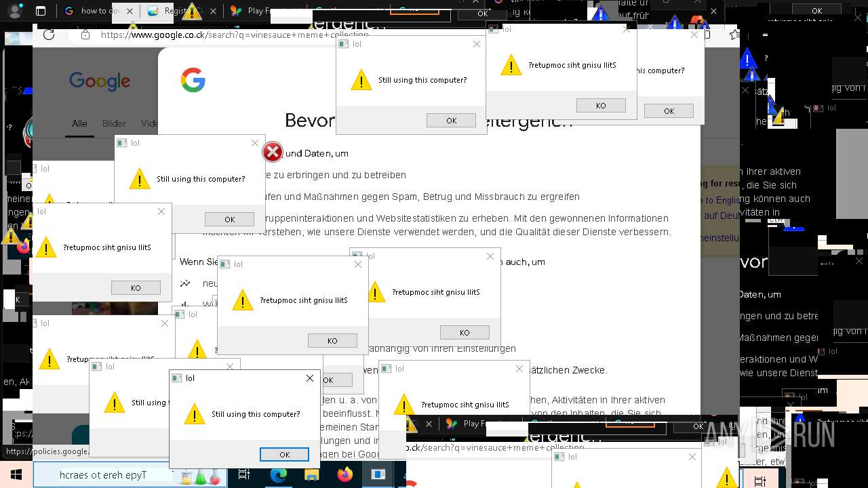Open the browser profile avatar icon
The width and height of the screenshot is (868, 488).
tap(15, 11)
